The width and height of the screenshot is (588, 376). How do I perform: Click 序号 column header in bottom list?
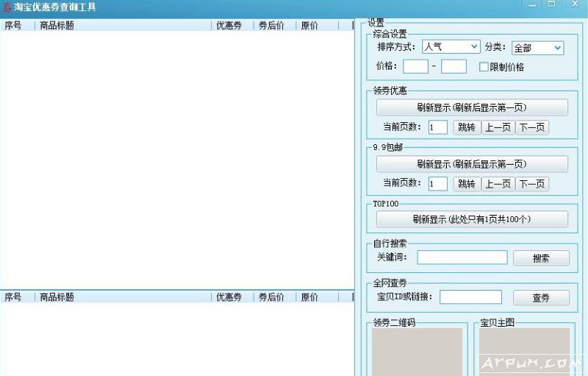click(17, 297)
